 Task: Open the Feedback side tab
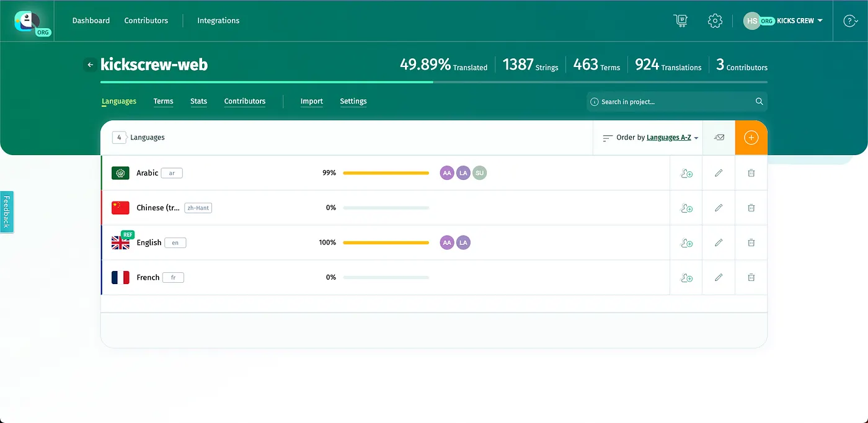pos(6,211)
